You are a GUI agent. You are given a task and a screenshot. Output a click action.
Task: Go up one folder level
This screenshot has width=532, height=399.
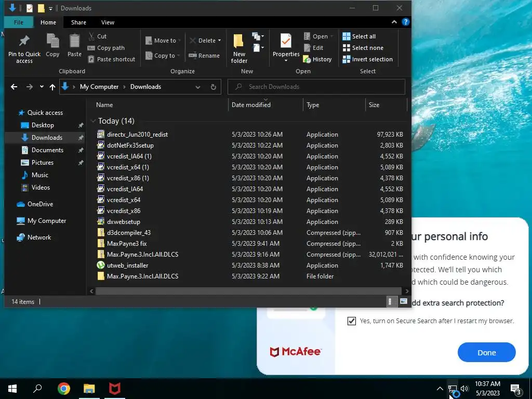(52, 87)
